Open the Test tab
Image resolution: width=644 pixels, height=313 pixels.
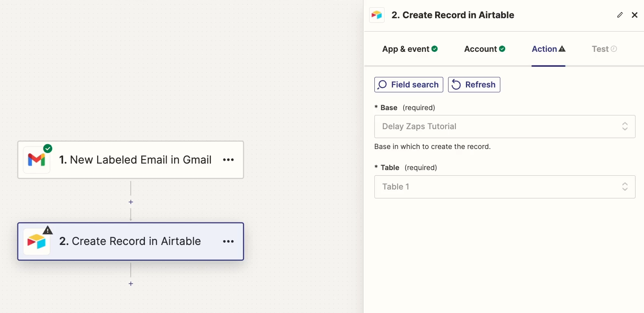[x=604, y=49]
